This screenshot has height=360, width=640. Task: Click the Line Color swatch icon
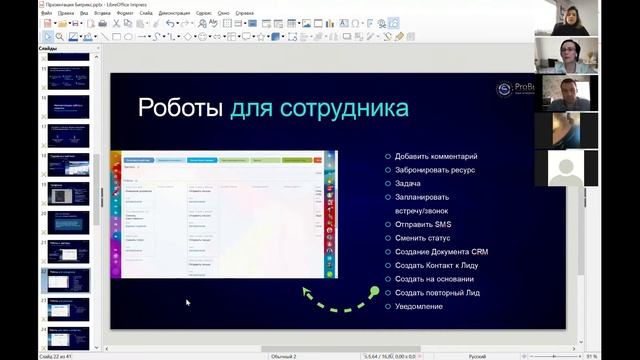pos(73,37)
